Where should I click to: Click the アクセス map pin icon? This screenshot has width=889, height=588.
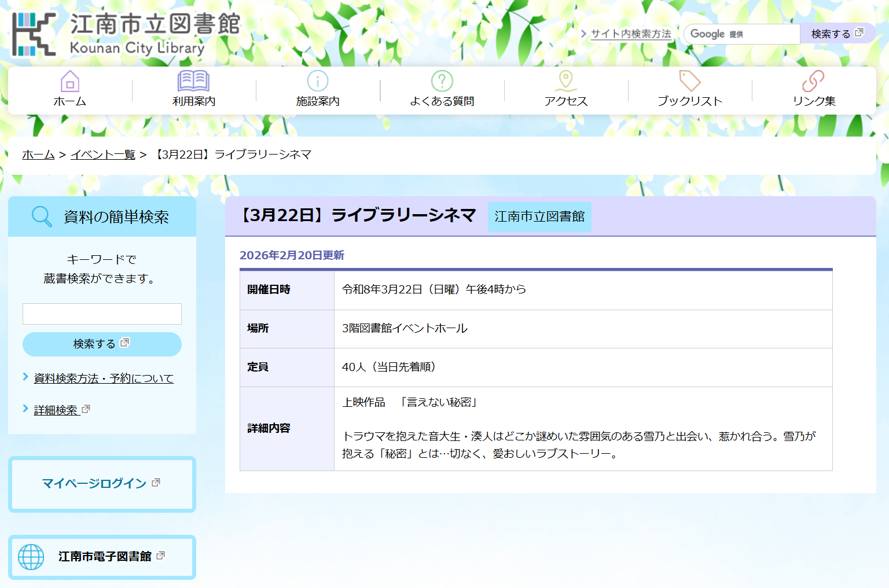[565, 81]
